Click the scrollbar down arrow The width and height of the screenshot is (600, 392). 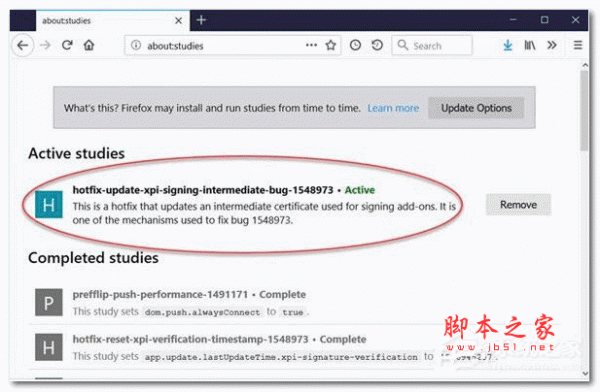pyautogui.click(x=585, y=373)
